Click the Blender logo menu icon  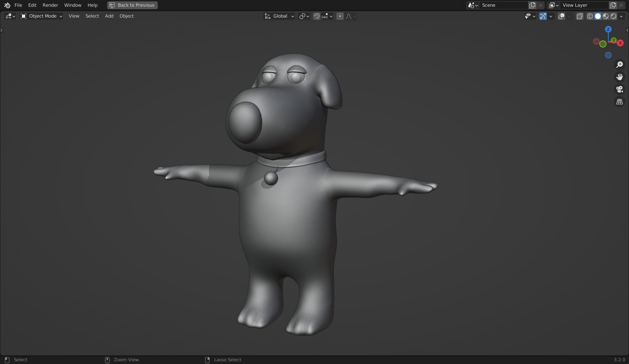7,5
